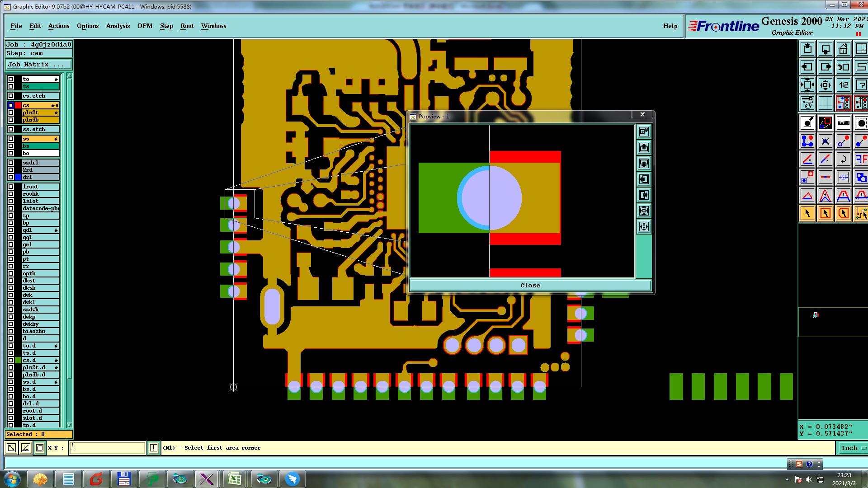868x488 pixels.
Task: Select the feature highlight tool icon
Action: (807, 123)
